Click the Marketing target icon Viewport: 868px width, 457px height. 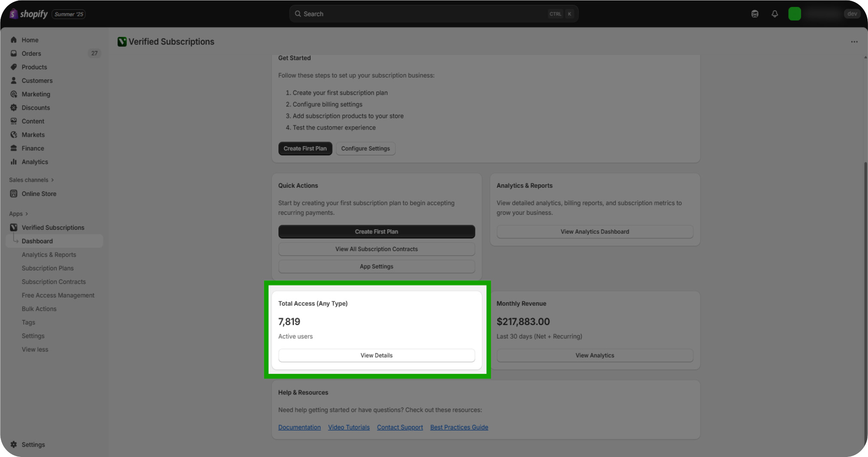pos(14,94)
